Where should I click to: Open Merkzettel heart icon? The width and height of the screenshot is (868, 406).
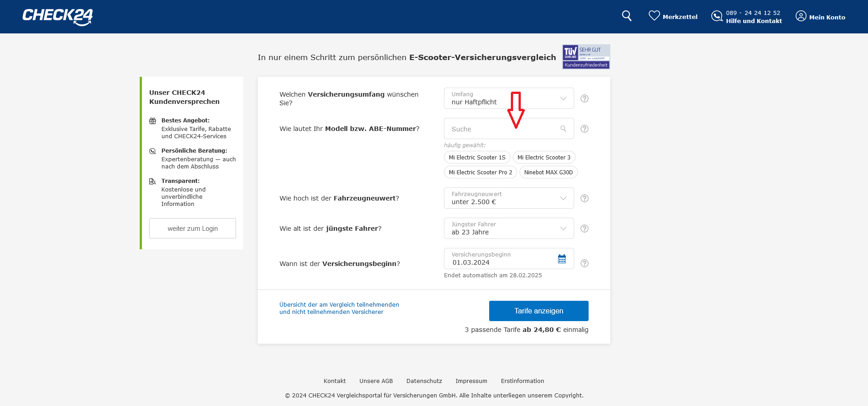[x=654, y=16]
